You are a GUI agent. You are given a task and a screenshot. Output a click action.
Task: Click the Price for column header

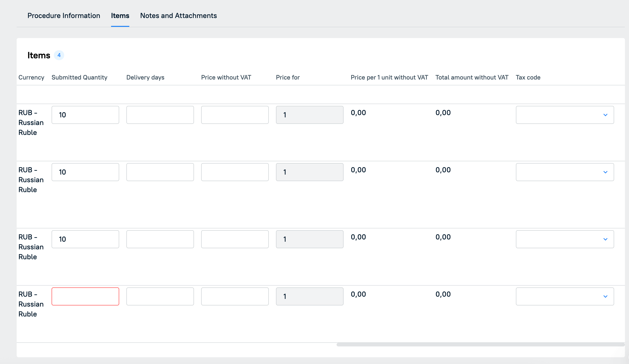coord(288,77)
